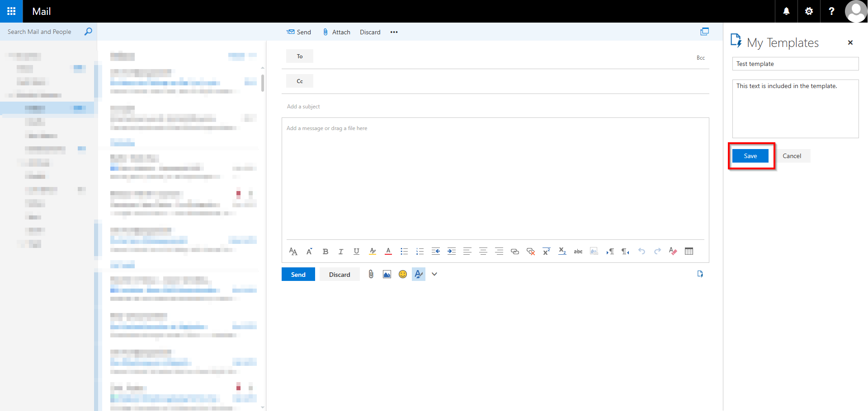This screenshot has height=411, width=868.
Task: Apply strikethrough formatting
Action: 578,251
